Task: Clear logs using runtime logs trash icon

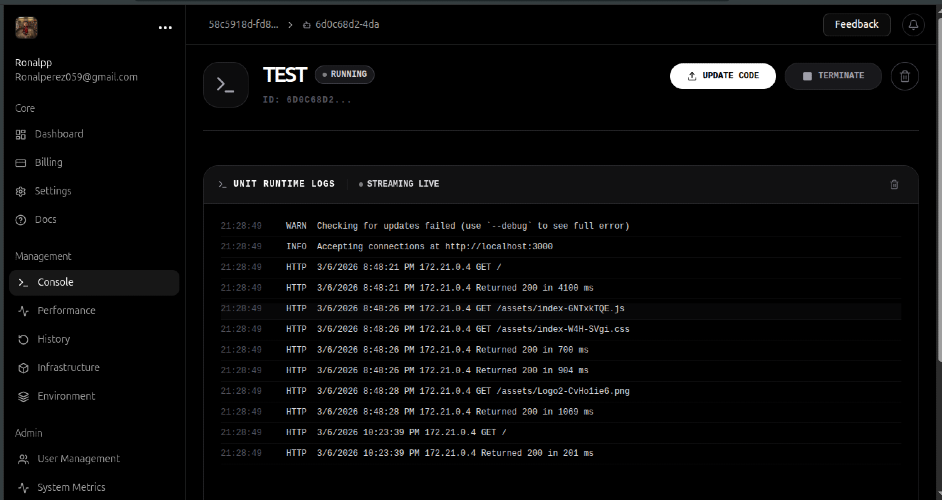Action: (x=894, y=184)
